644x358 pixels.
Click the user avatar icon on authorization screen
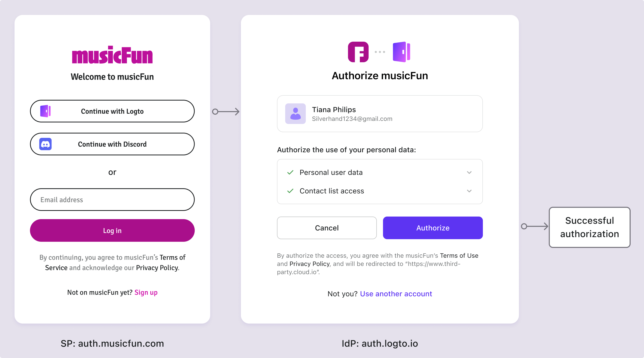295,114
